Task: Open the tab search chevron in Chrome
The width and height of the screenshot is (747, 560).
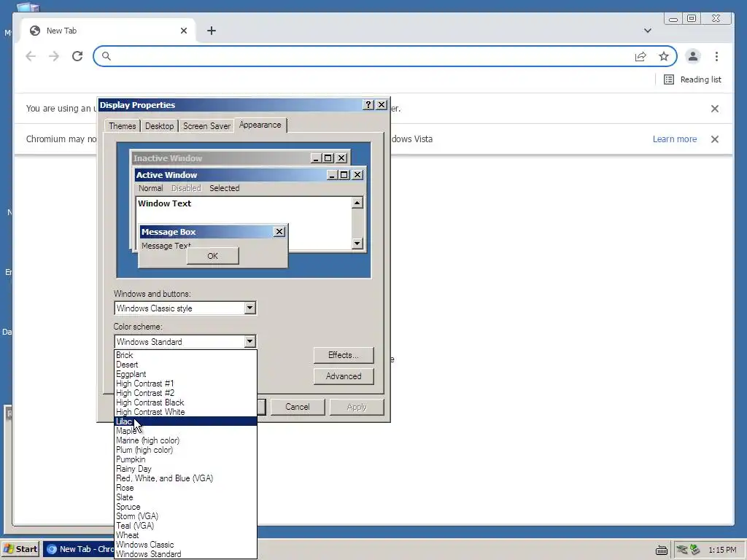Action: coord(648,31)
